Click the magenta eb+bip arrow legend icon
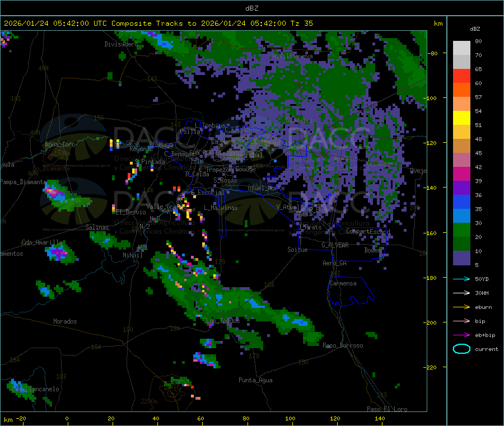This screenshot has height=426, width=504. (461, 335)
